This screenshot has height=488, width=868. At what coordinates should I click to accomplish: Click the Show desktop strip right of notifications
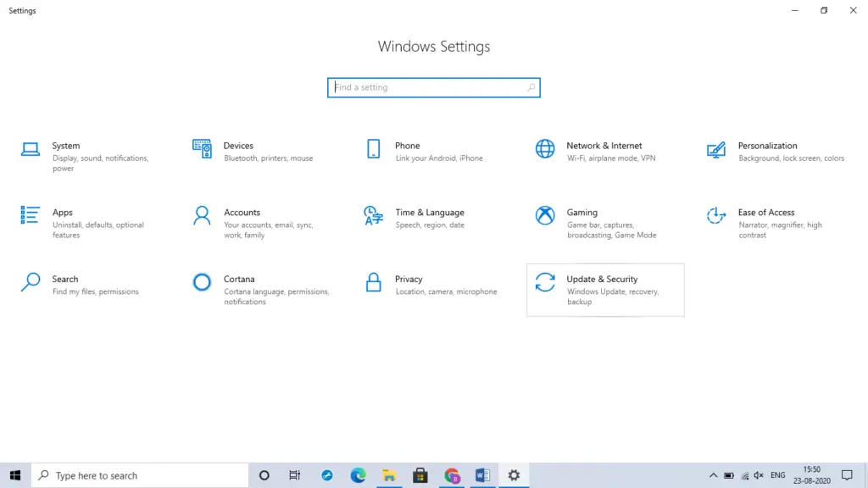click(x=865, y=475)
